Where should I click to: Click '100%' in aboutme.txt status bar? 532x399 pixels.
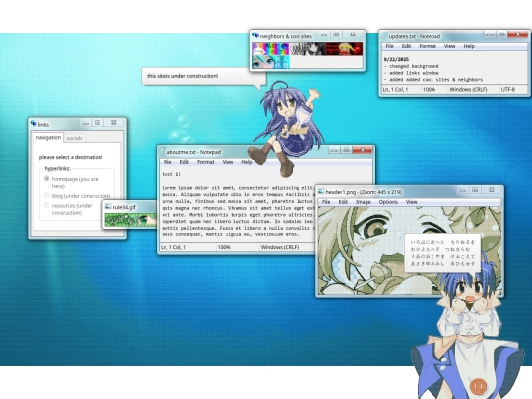[x=224, y=247]
